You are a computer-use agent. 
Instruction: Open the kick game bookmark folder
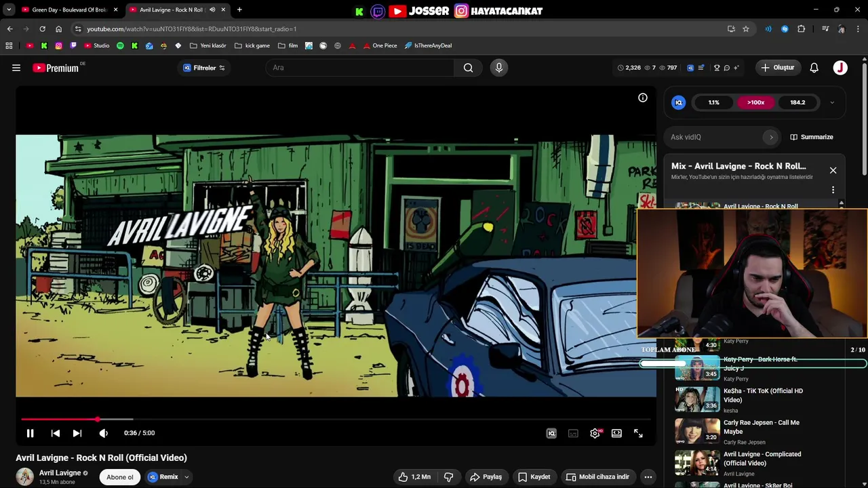tap(252, 45)
